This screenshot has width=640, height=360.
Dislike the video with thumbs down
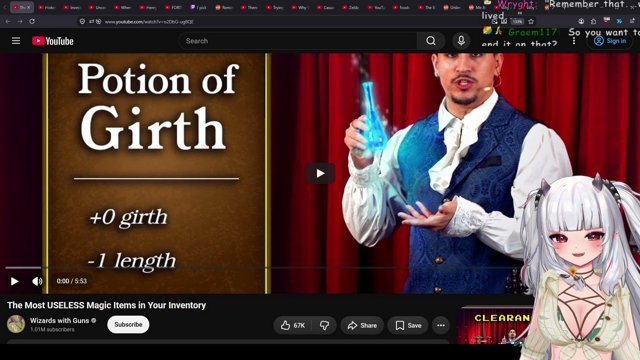coord(324,325)
